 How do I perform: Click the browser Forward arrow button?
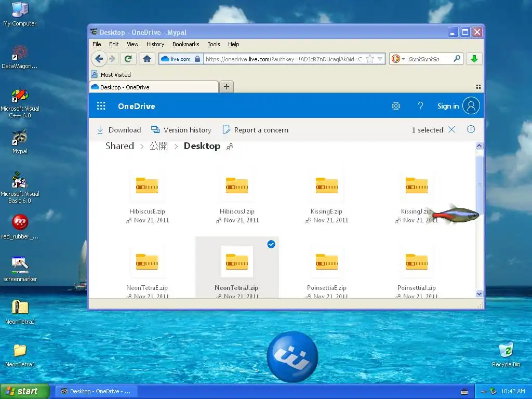click(x=112, y=59)
